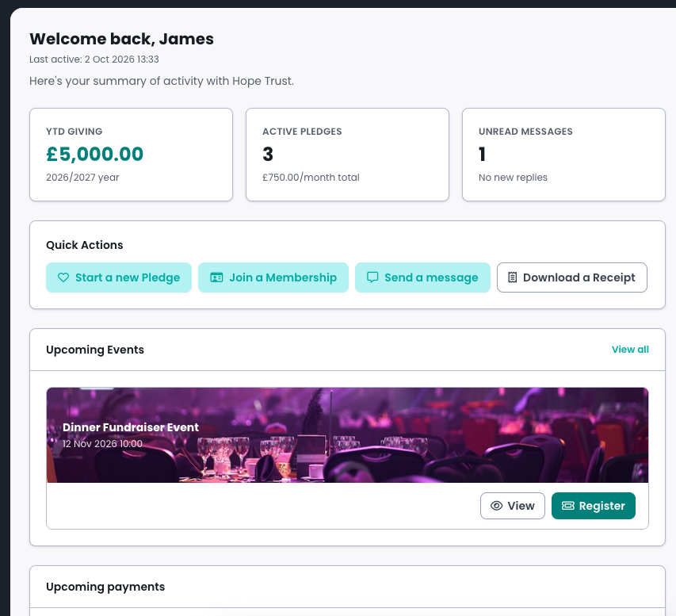Follow the View all events link
The width and height of the screenshot is (676, 616).
630,350
